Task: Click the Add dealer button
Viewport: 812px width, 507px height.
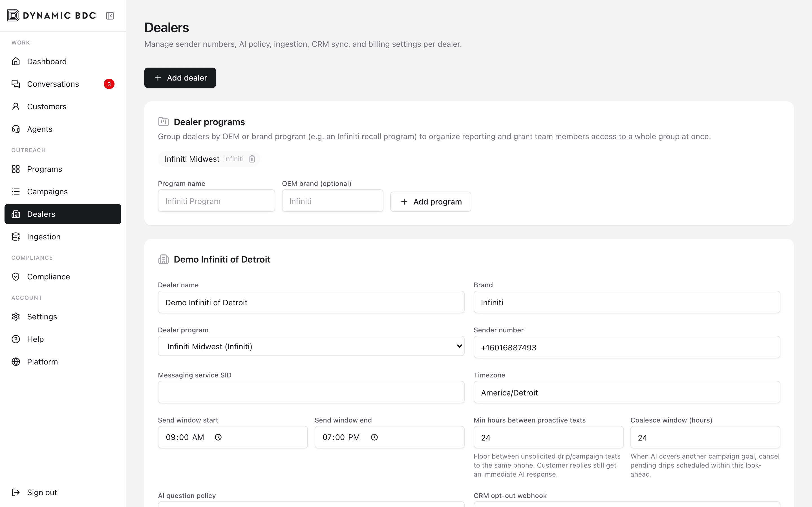Action: [x=180, y=78]
